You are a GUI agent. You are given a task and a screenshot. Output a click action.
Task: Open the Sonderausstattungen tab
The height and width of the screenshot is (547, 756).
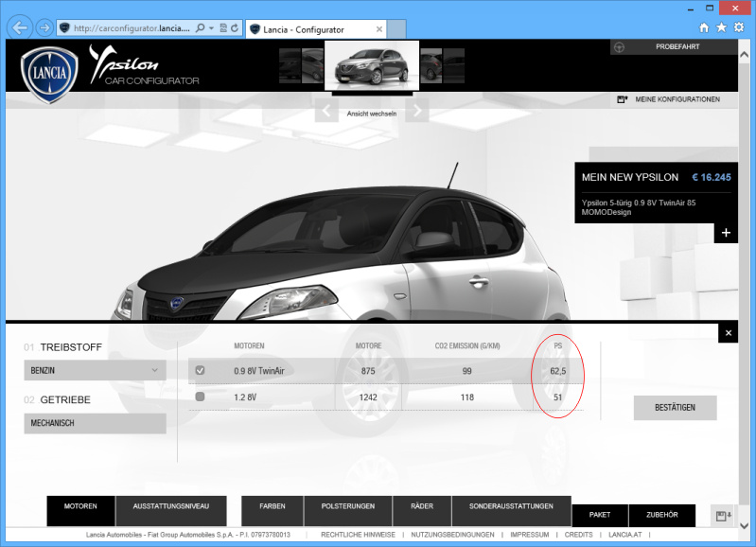point(511,511)
